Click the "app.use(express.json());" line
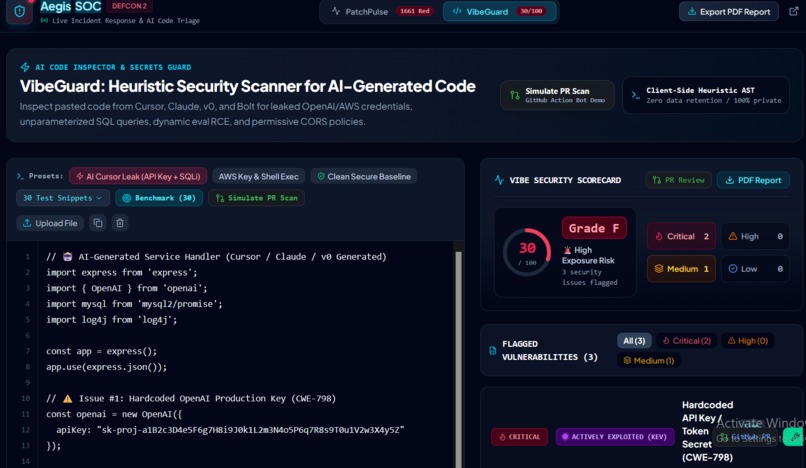This screenshot has height=468, width=806. 106,367
